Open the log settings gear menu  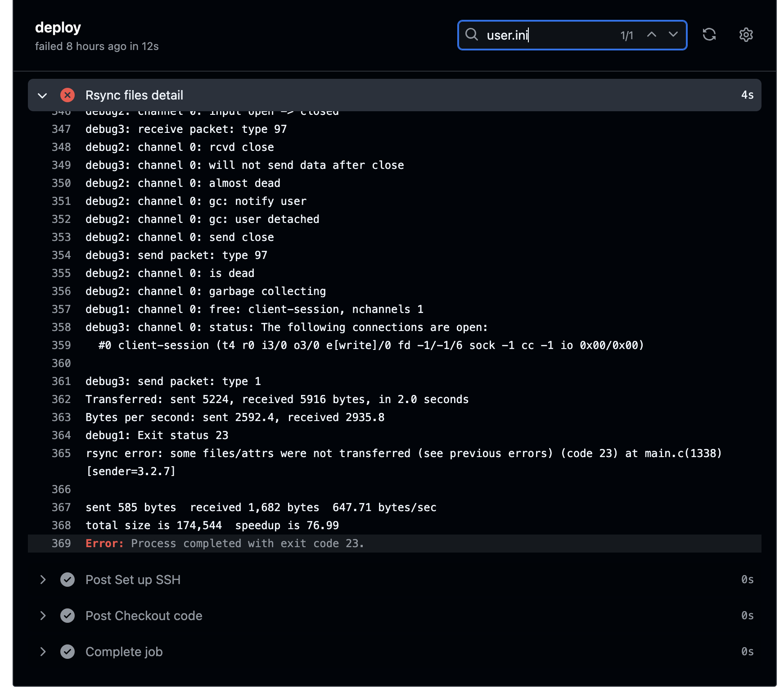point(746,35)
